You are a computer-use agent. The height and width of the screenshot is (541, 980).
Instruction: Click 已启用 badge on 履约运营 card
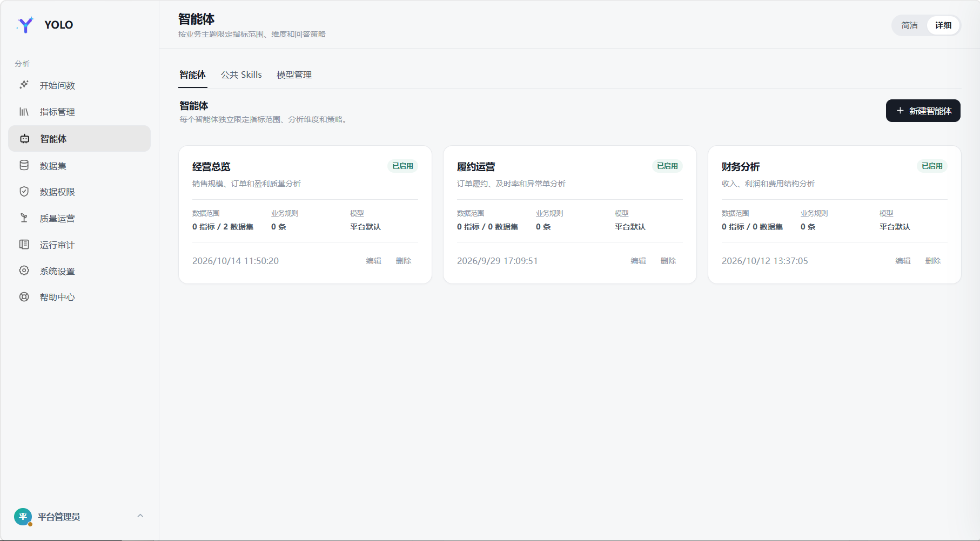pyautogui.click(x=667, y=166)
